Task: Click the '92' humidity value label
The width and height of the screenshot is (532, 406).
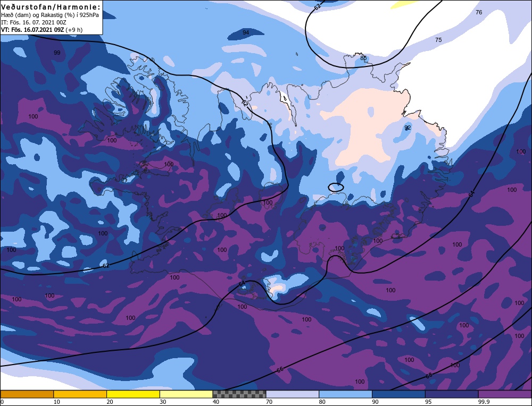Action: tap(408, 128)
